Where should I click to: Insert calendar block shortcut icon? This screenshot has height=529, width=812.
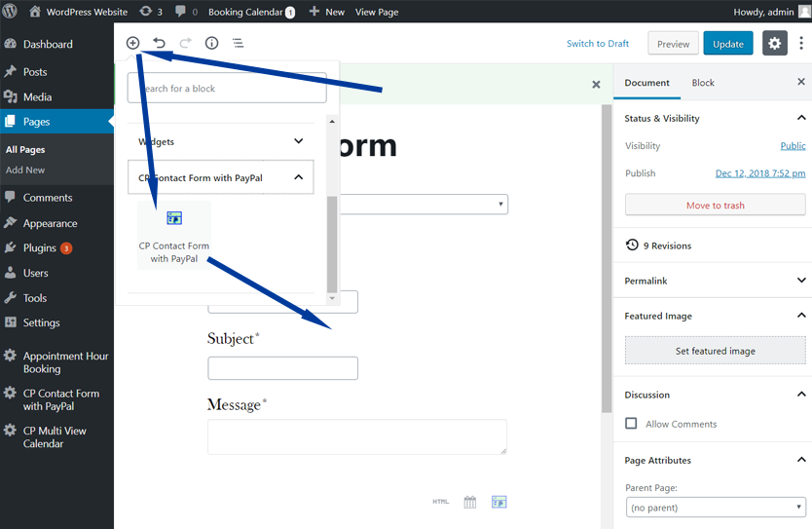(x=469, y=502)
